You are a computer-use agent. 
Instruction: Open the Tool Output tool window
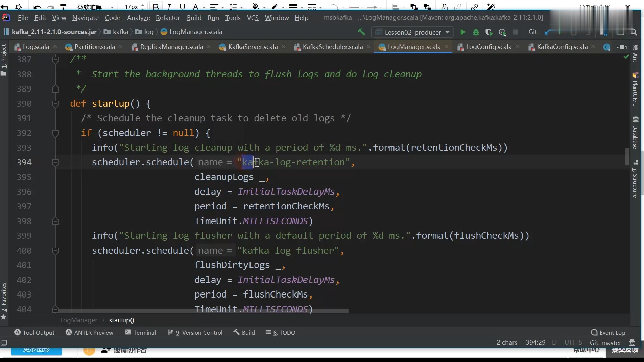(x=34, y=333)
